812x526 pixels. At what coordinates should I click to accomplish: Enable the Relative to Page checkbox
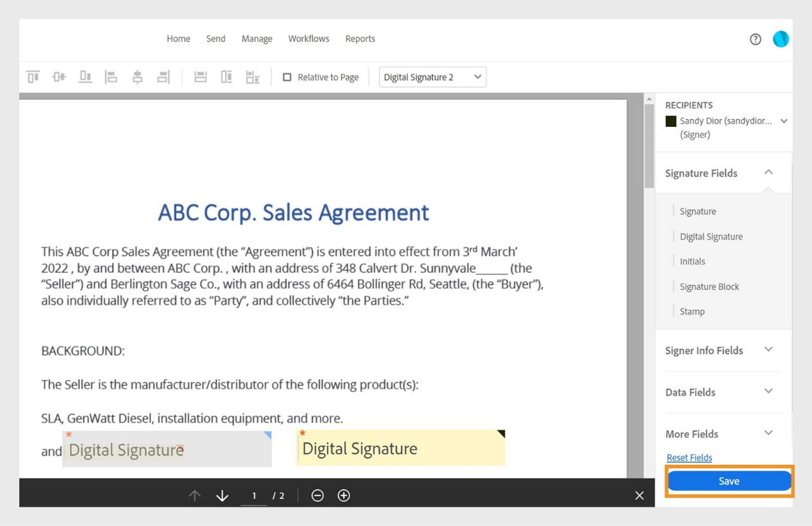click(x=287, y=77)
